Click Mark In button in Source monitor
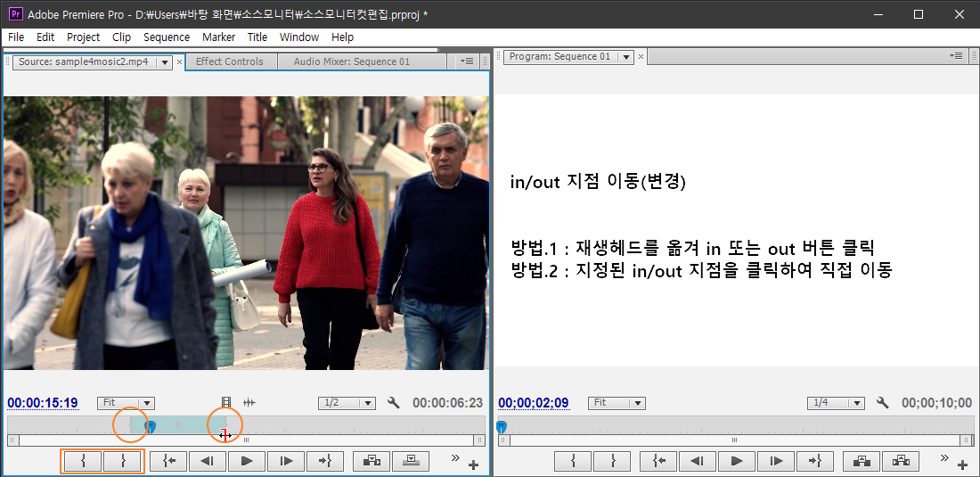 coord(83,461)
